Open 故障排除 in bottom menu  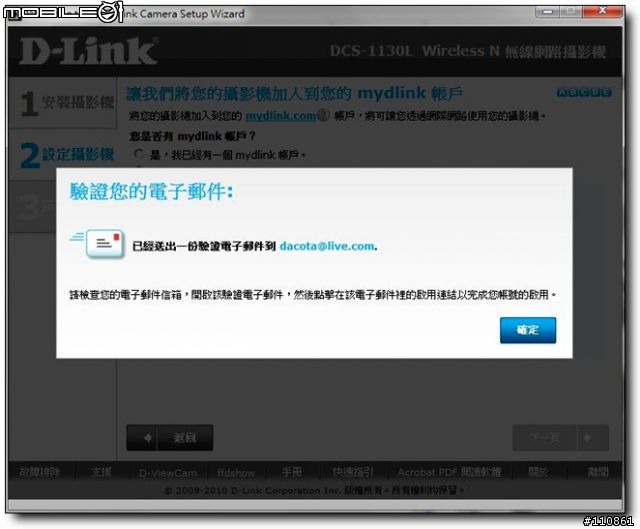click(x=39, y=472)
